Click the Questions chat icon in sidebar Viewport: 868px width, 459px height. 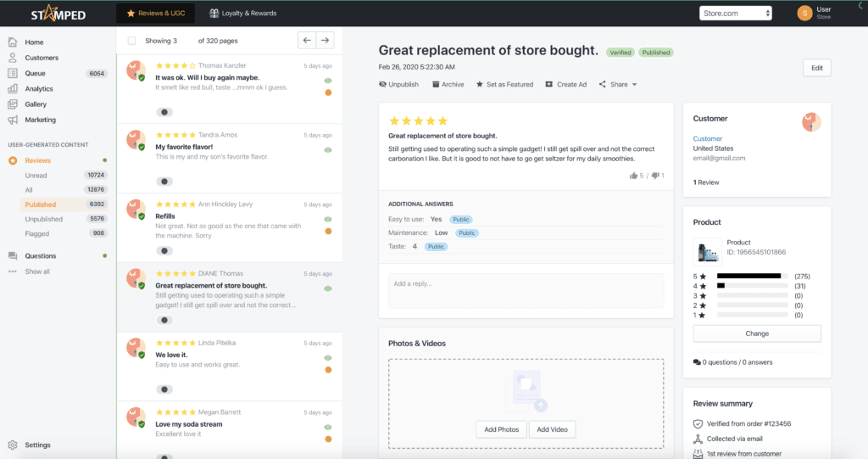point(13,256)
